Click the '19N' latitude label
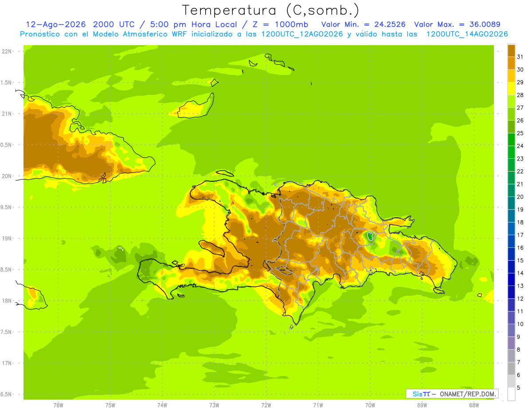This screenshot has width=532, height=411. coord(6,238)
